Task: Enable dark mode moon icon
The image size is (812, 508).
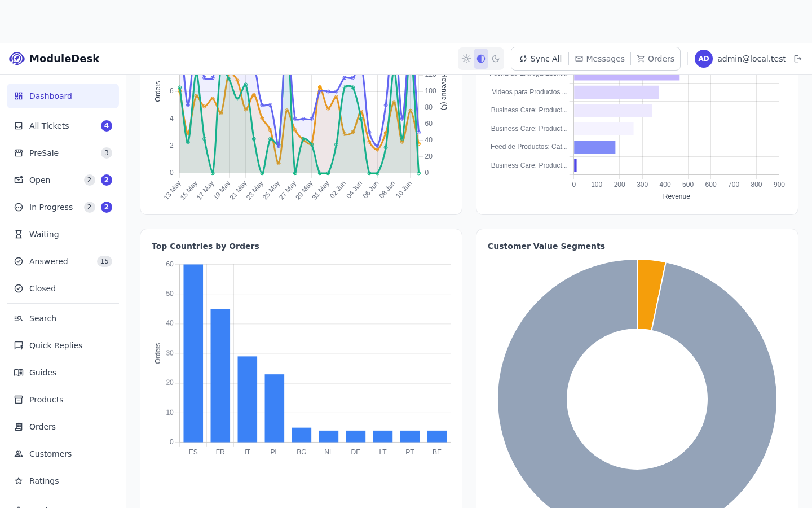Action: pos(496,59)
